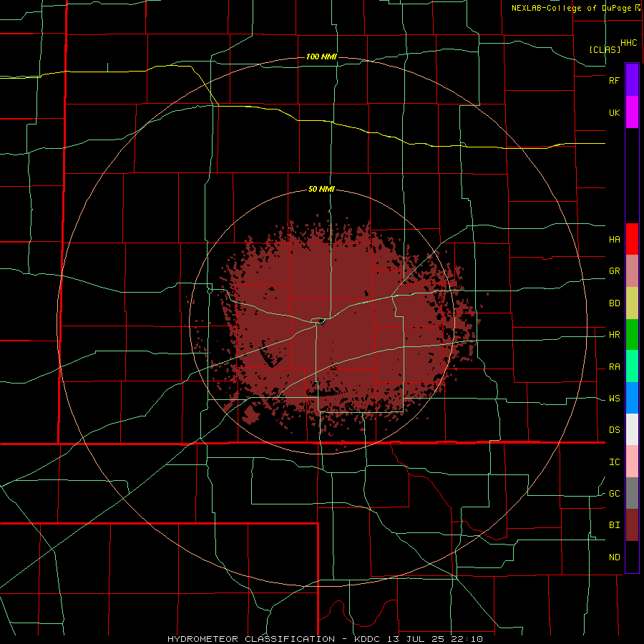The height and width of the screenshot is (644, 644).
Task: Select the yellow BD legend swatch
Action: (632, 303)
